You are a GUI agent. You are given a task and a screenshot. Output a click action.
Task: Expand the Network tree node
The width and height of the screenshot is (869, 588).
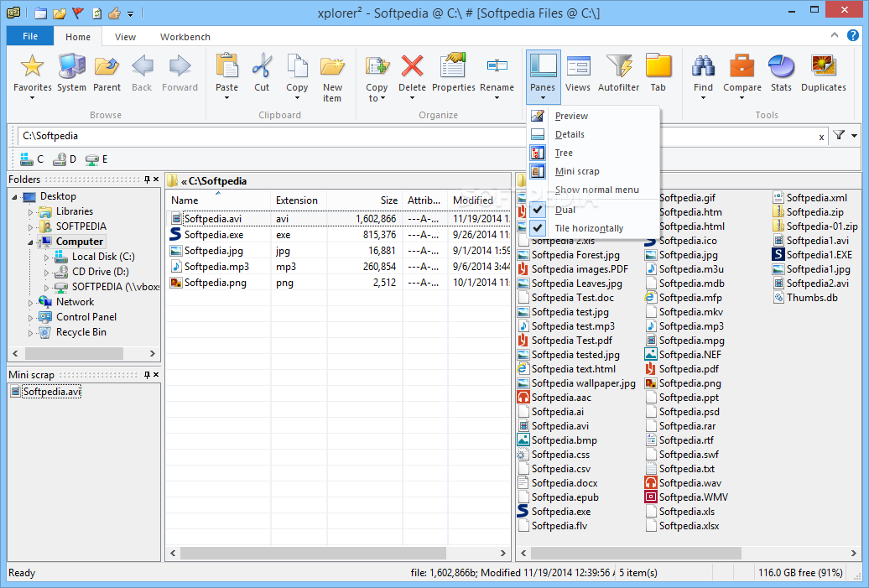pyautogui.click(x=30, y=303)
